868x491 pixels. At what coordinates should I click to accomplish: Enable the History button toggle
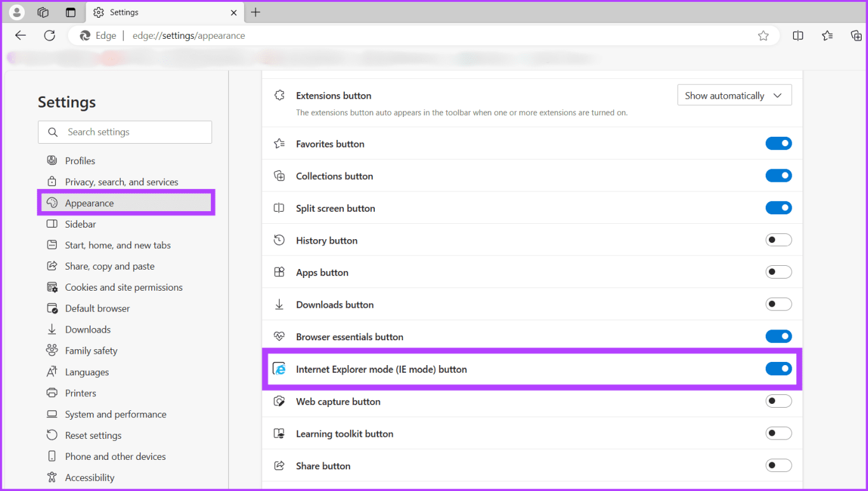click(778, 240)
